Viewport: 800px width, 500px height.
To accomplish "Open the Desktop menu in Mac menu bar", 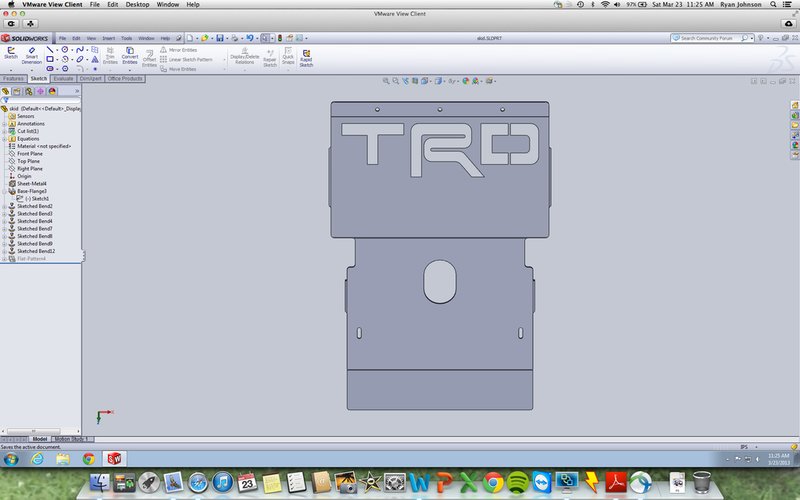I will [137, 4].
